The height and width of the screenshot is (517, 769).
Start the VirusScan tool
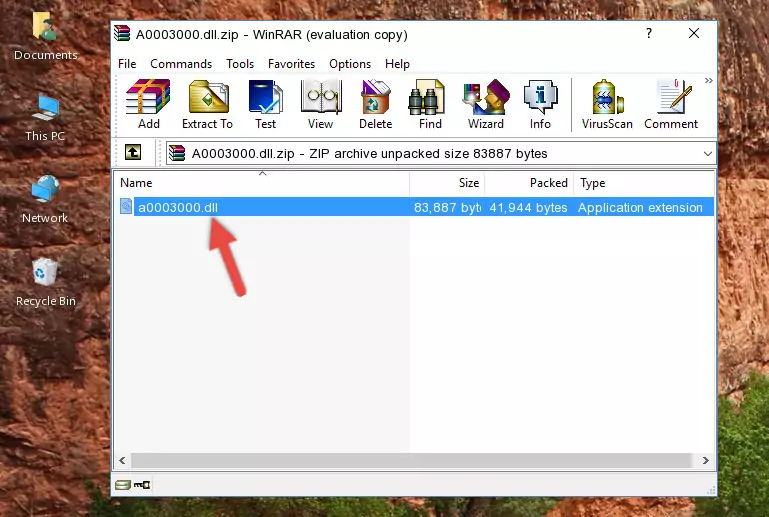[607, 104]
